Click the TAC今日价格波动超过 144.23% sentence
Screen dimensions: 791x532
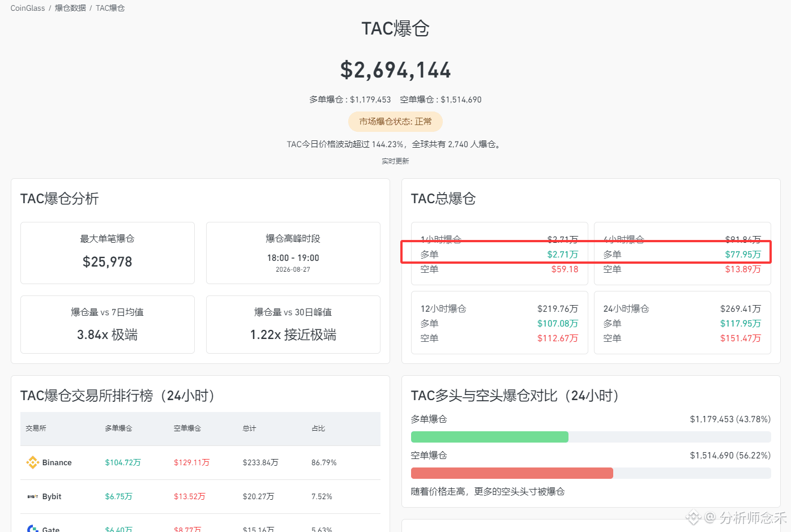(x=395, y=144)
